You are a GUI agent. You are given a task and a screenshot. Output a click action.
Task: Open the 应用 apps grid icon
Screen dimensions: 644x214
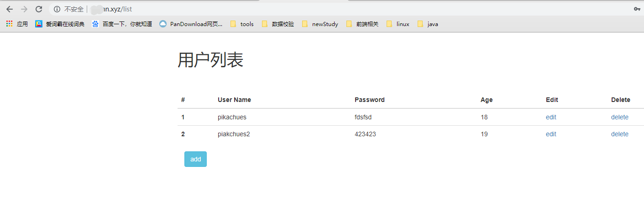point(9,24)
